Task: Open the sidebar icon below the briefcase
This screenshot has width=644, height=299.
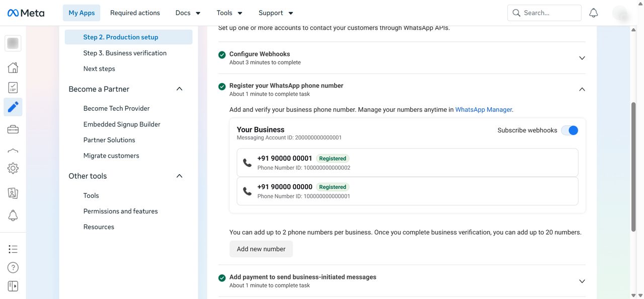Action: [13, 150]
